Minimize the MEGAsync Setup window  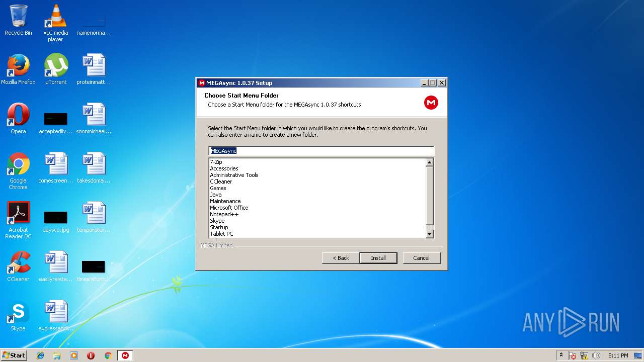(424, 83)
